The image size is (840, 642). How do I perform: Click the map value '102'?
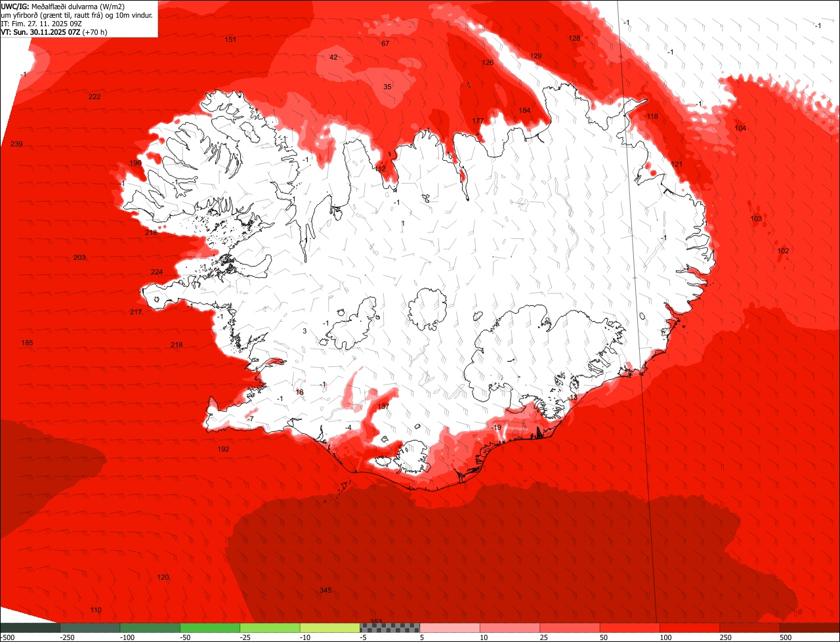[x=783, y=251]
